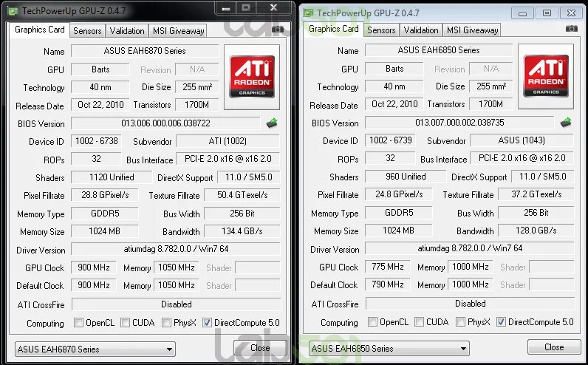Click Pixel Fillrate value 24.8 GPixel/s
588x365 pixels.
(x=399, y=194)
